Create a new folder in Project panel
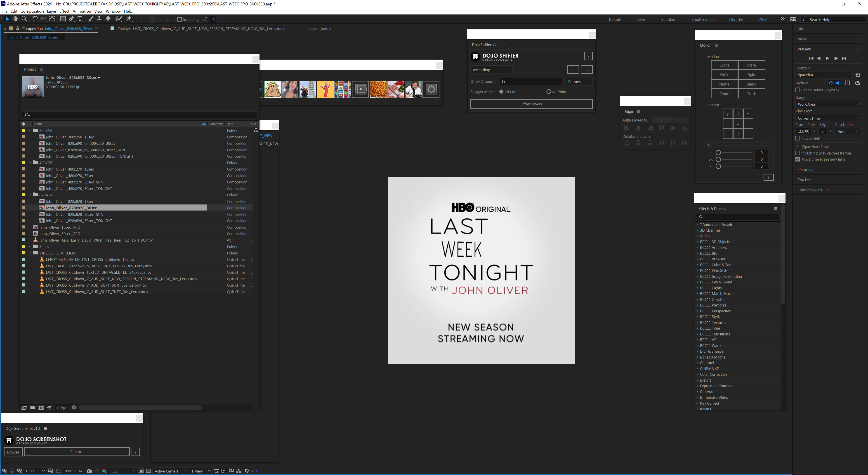The height and width of the screenshot is (475, 868). point(33,408)
